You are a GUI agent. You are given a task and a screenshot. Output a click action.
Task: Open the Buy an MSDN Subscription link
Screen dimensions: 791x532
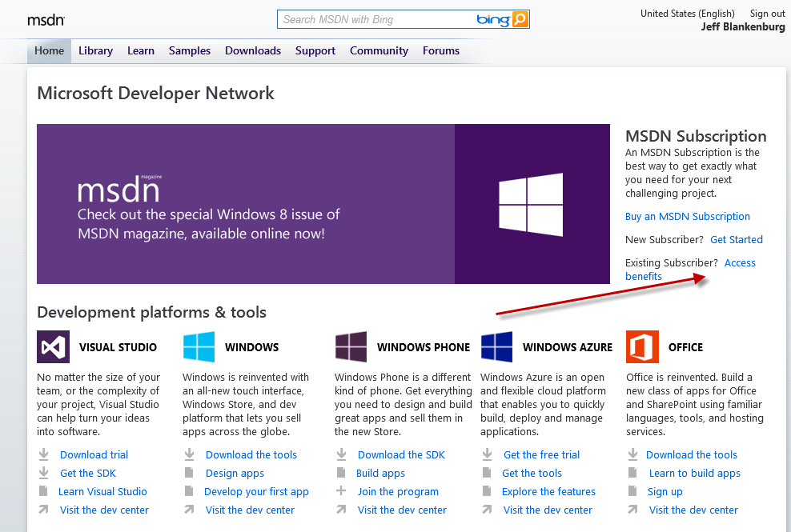tap(688, 216)
